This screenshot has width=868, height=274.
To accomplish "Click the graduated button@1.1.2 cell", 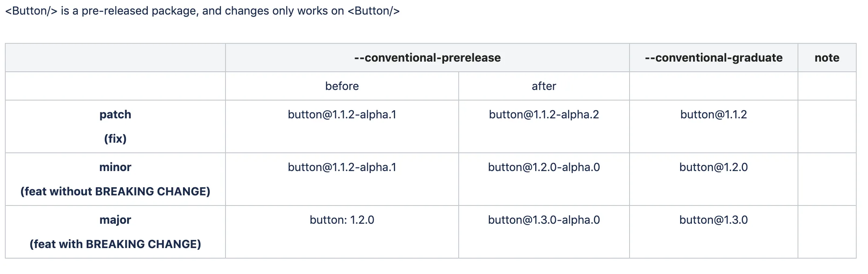I will (x=713, y=115).
